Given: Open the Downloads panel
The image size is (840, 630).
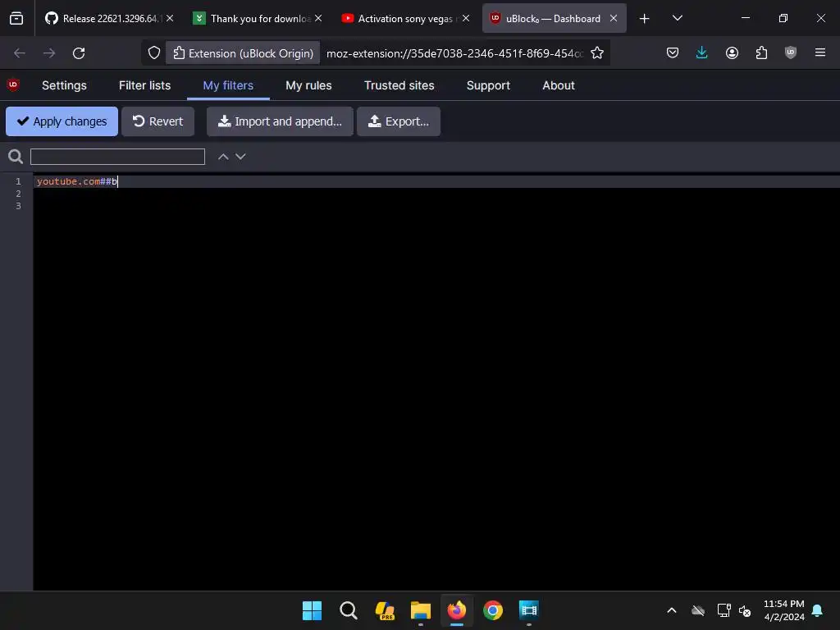Looking at the screenshot, I should pyautogui.click(x=702, y=53).
